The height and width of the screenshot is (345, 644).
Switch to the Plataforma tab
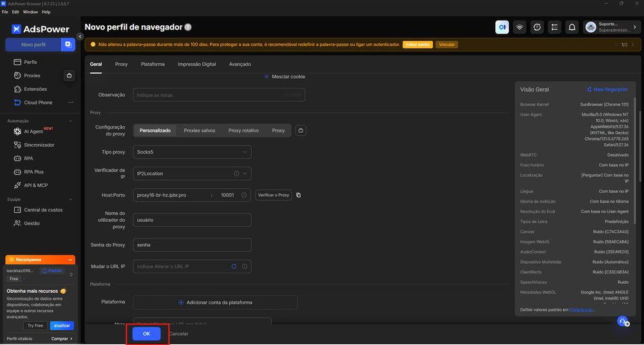click(153, 64)
